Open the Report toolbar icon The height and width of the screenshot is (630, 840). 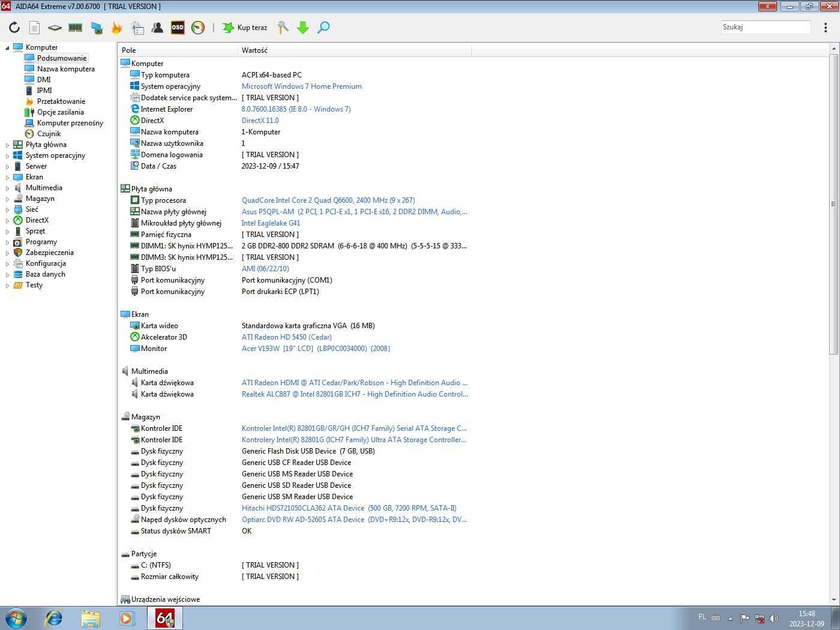[x=34, y=28]
